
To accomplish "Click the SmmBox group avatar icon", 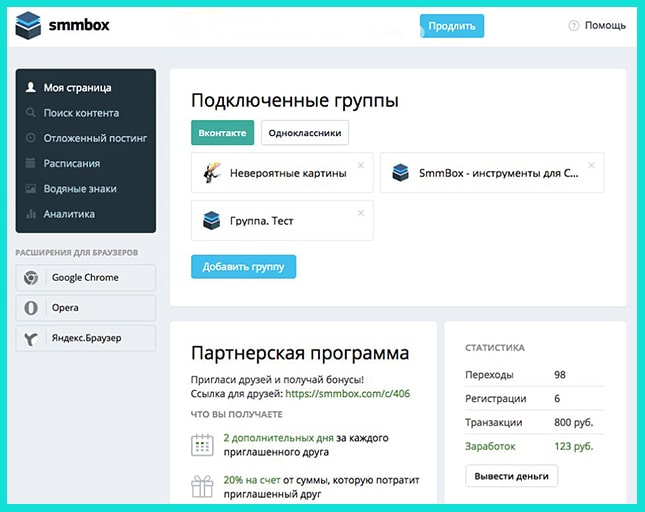I will [400, 173].
